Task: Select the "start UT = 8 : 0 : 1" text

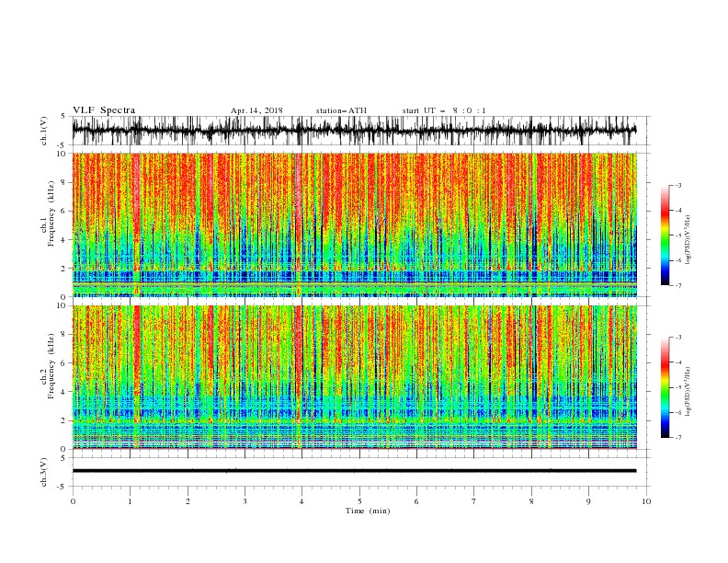Action: [444, 110]
